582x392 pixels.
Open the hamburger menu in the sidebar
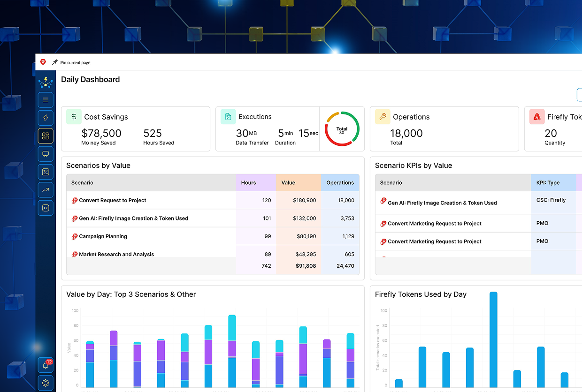(x=46, y=100)
